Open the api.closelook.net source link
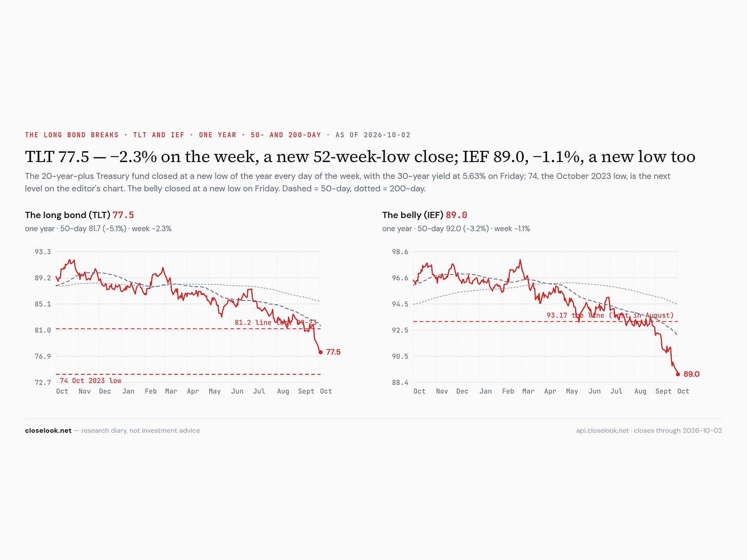 (602, 431)
